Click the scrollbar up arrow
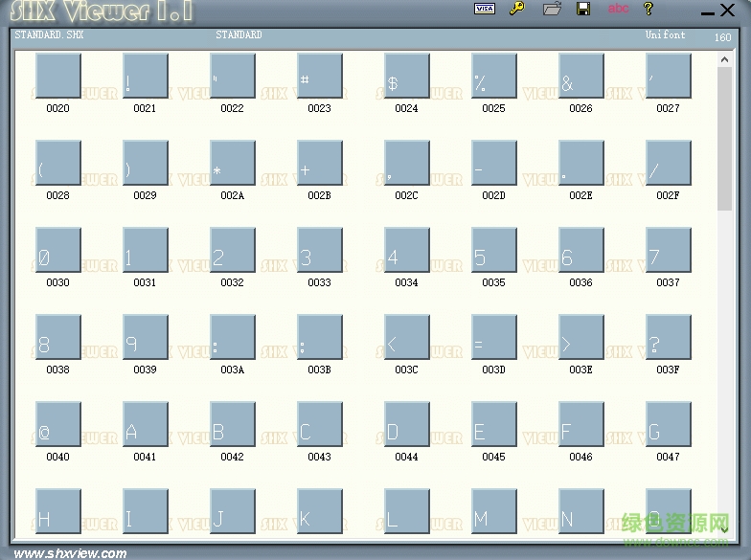The image size is (751, 560). pyautogui.click(x=725, y=60)
